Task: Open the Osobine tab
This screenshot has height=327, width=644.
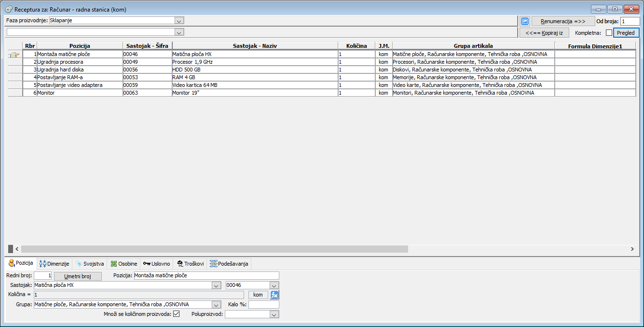Action: [x=124, y=264]
